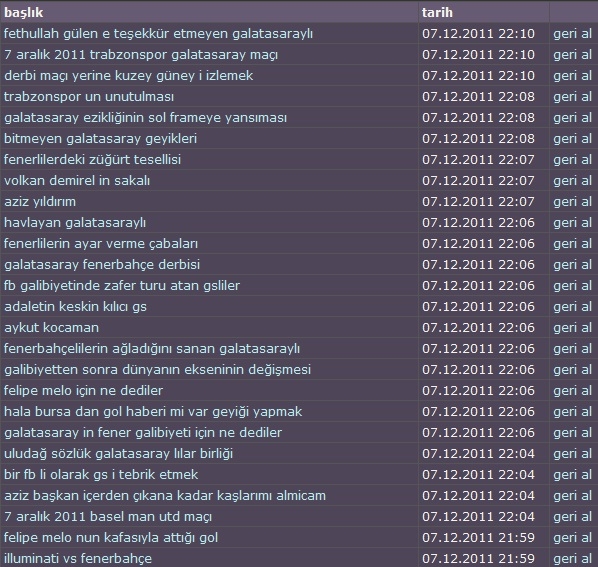598x567 pixels.
Task: Open 'havlayan galatasaraylı' title
Action: (x=75, y=223)
